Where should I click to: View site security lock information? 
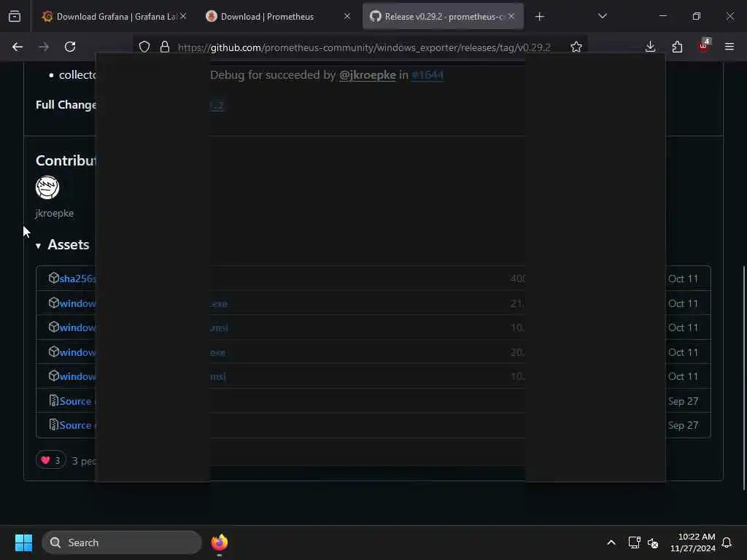165,47
